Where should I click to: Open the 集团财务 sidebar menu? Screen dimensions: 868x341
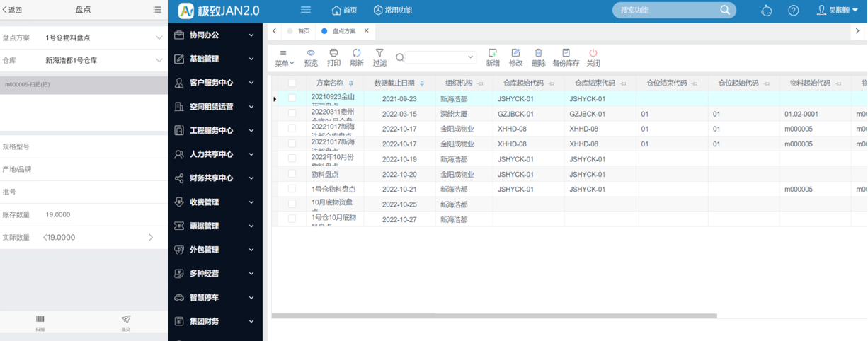pyautogui.click(x=215, y=322)
